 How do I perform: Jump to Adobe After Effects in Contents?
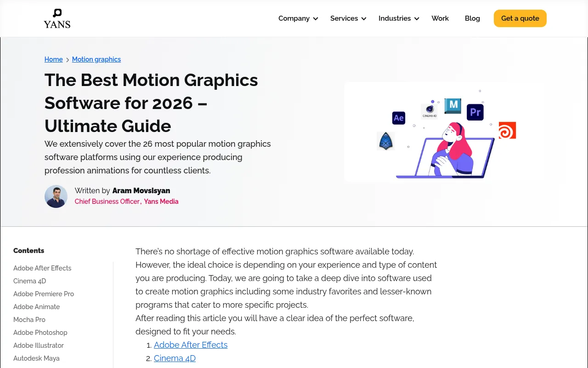tap(42, 268)
